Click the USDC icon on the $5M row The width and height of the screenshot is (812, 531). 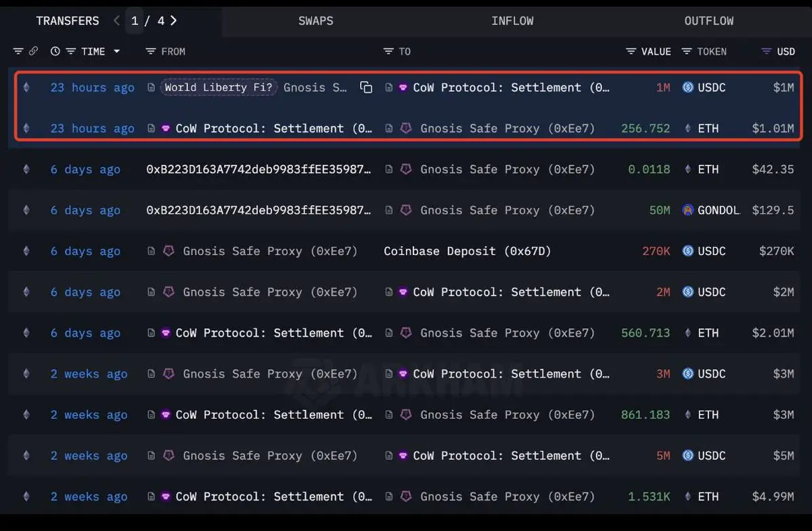pos(688,456)
